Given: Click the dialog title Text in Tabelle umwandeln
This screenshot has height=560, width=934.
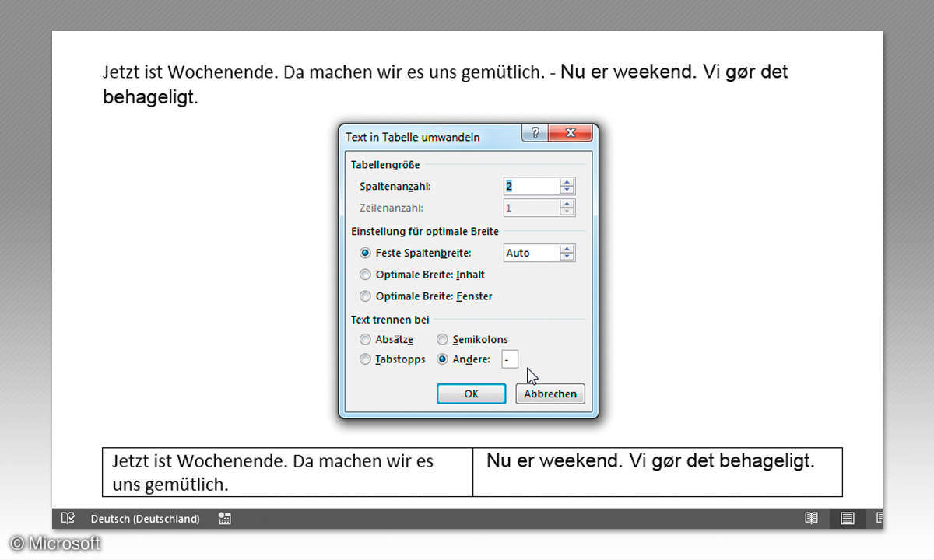Looking at the screenshot, I should pyautogui.click(x=413, y=137).
